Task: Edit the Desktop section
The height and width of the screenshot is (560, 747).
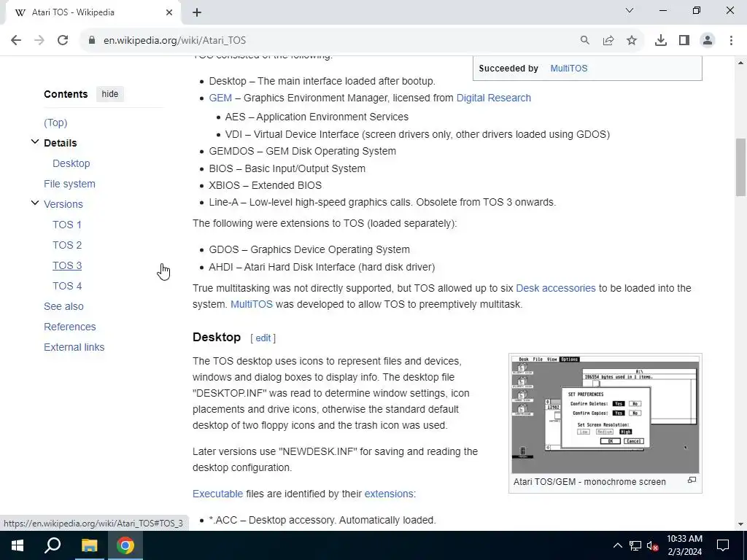Action: click(x=263, y=338)
